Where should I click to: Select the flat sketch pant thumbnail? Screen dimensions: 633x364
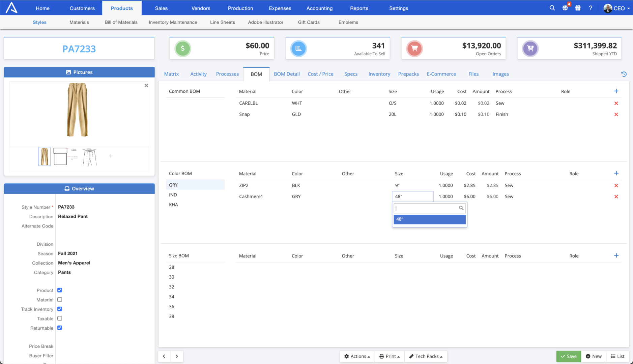tap(90, 156)
